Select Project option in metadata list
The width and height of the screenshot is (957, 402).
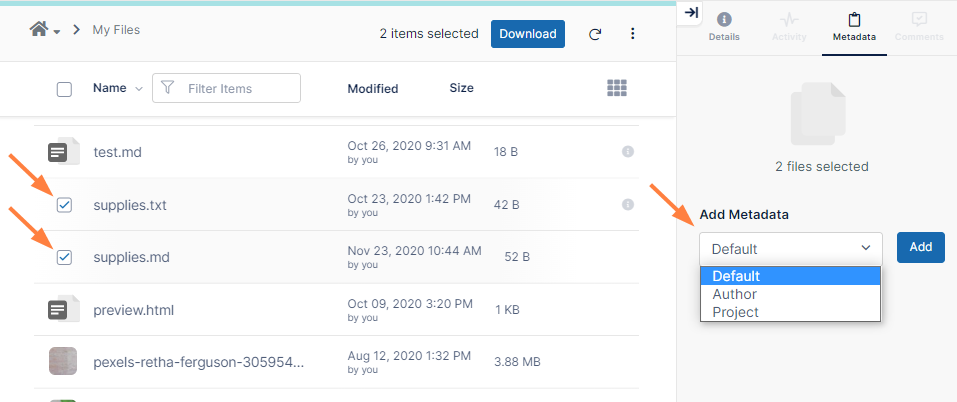pos(736,312)
